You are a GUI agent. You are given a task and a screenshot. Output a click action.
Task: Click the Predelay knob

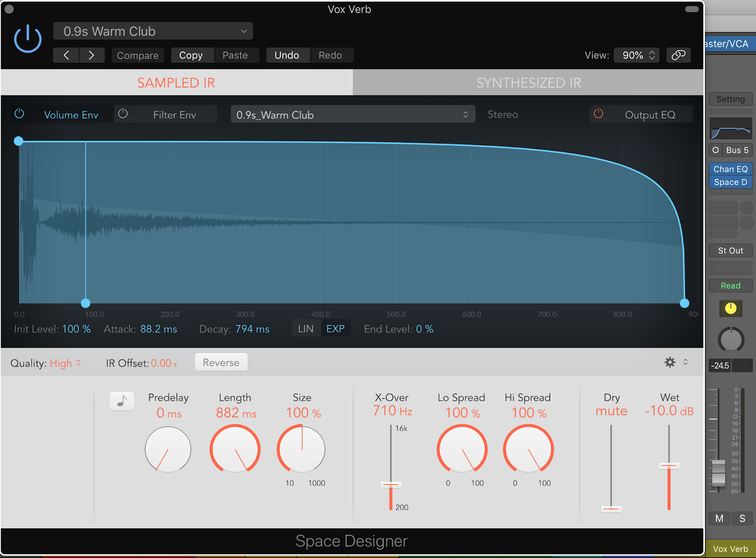coord(168,449)
